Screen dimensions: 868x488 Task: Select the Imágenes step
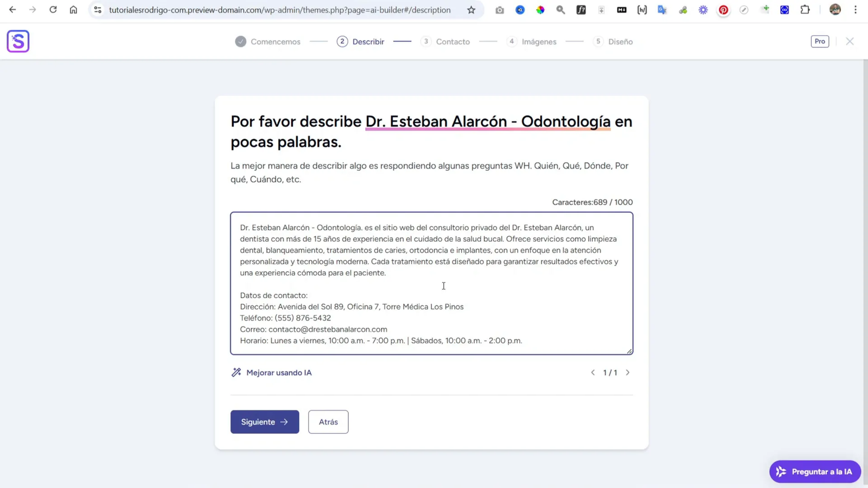point(539,41)
